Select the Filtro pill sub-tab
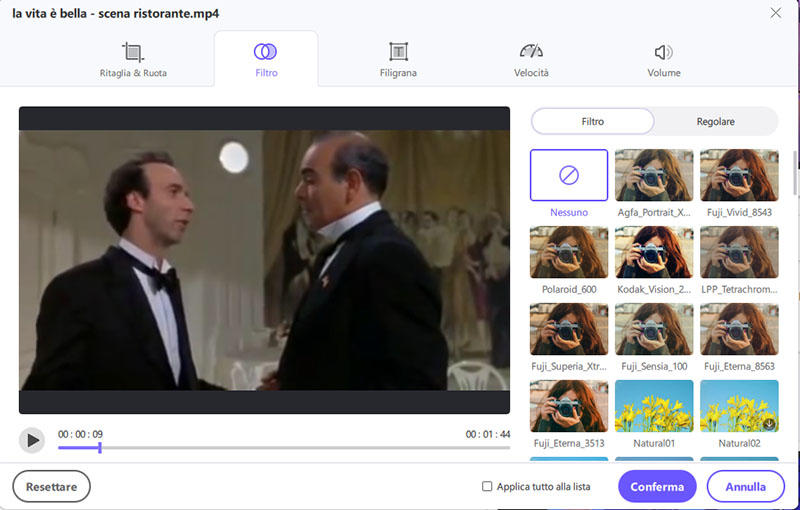 tap(592, 121)
